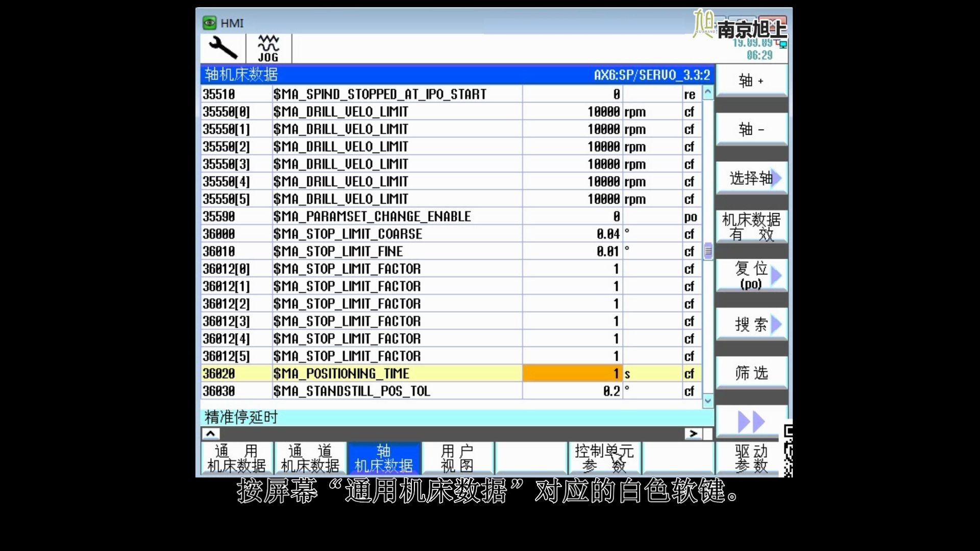Select the 36012[0] $MA_STOP_LIMIT_FACTOR row
Viewport: 980px width, 551px height.
(x=451, y=268)
